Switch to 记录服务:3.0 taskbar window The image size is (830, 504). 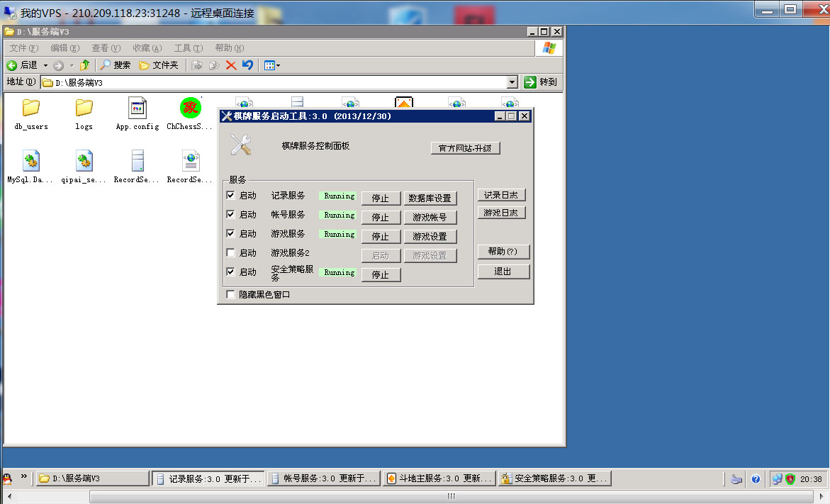click(x=208, y=478)
